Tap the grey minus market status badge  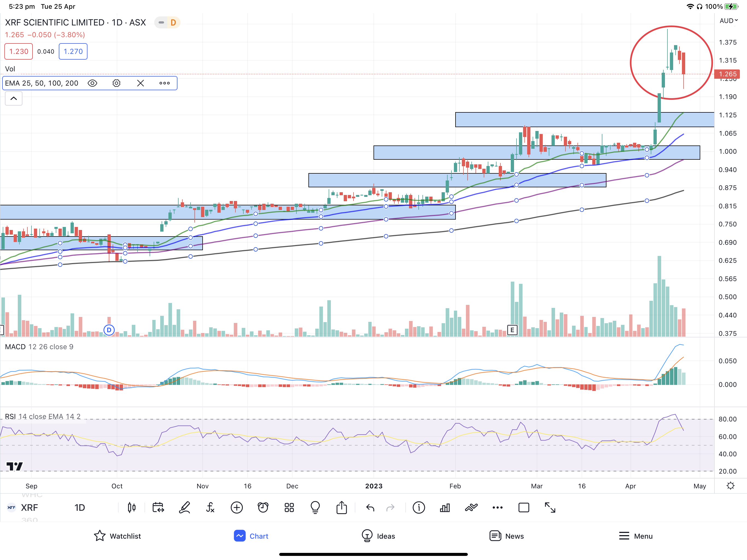(x=161, y=23)
